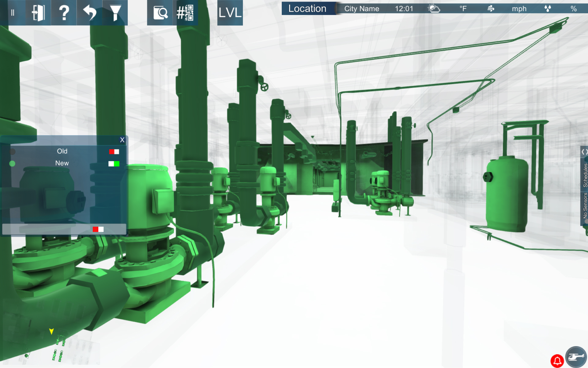
Task: Open the LVL level selector
Action: coord(230,13)
